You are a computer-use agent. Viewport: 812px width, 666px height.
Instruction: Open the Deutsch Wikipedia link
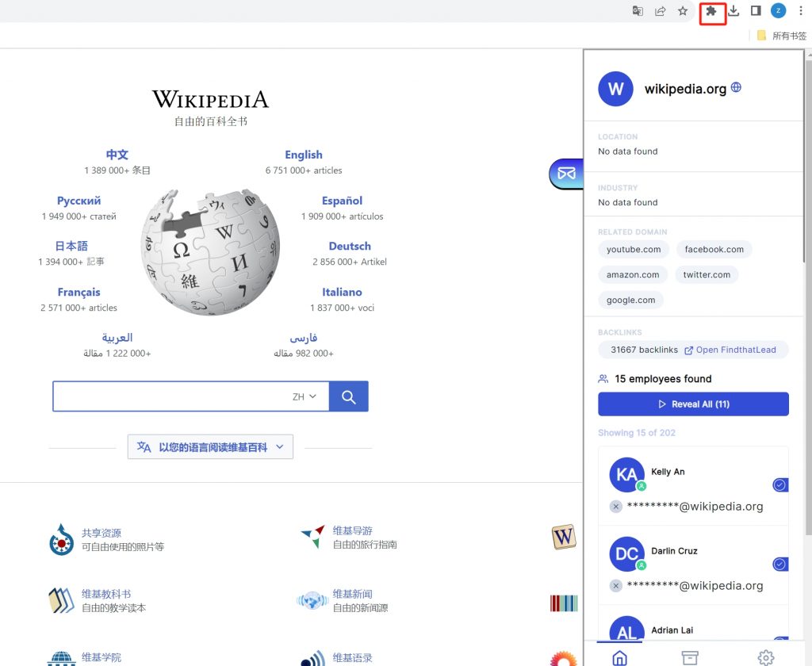[350, 247]
